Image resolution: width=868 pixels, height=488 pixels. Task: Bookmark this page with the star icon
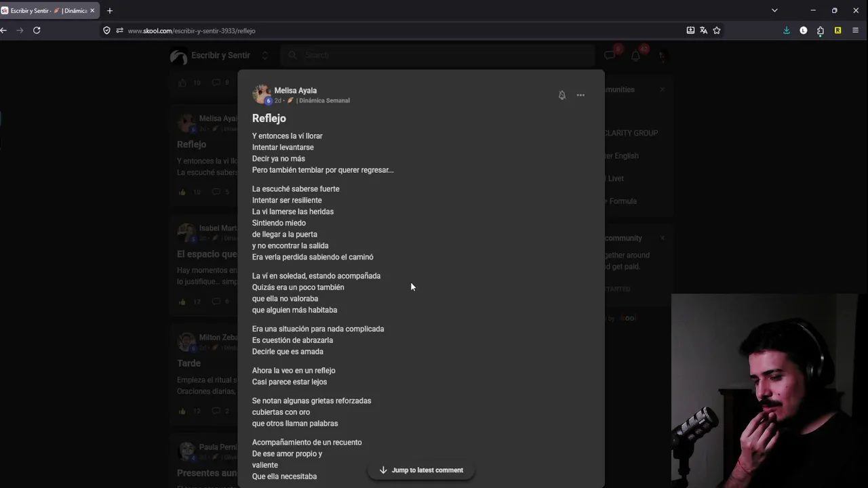coord(716,30)
